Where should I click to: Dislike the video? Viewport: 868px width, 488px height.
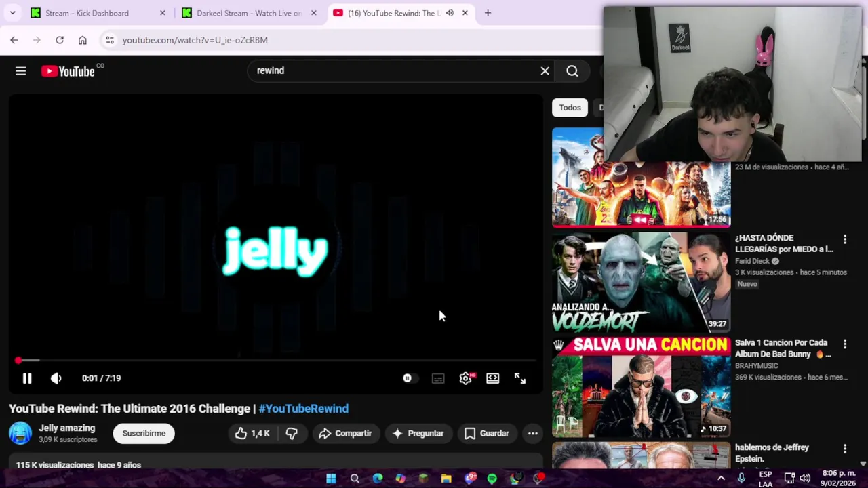292,433
